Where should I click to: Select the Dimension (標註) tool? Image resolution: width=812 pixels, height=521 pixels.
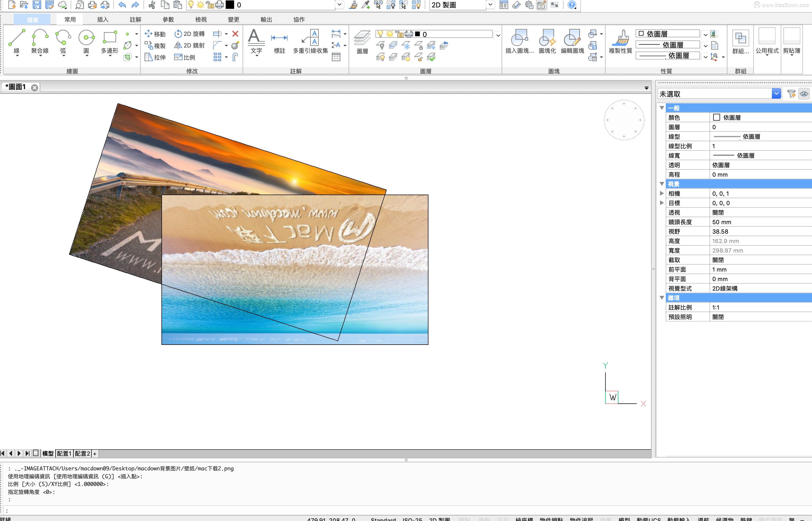coord(280,42)
